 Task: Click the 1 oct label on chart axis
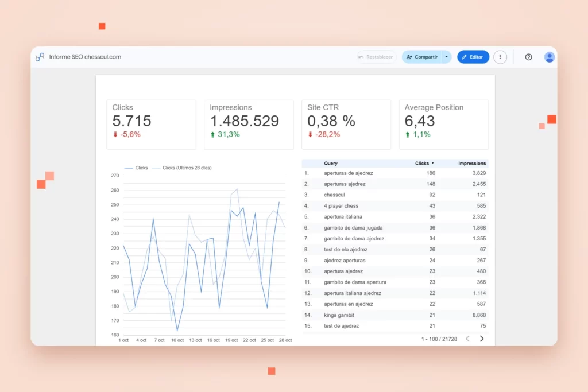click(123, 340)
